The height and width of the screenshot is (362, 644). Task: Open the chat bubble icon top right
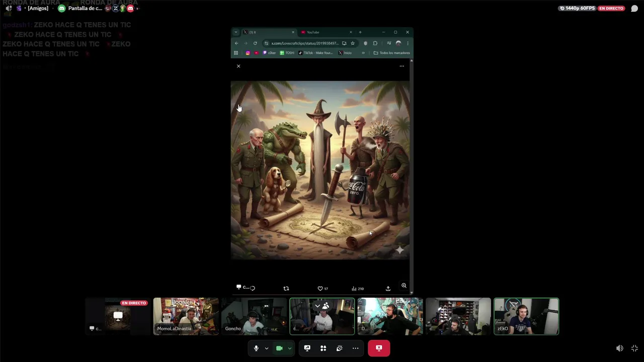coord(634,9)
